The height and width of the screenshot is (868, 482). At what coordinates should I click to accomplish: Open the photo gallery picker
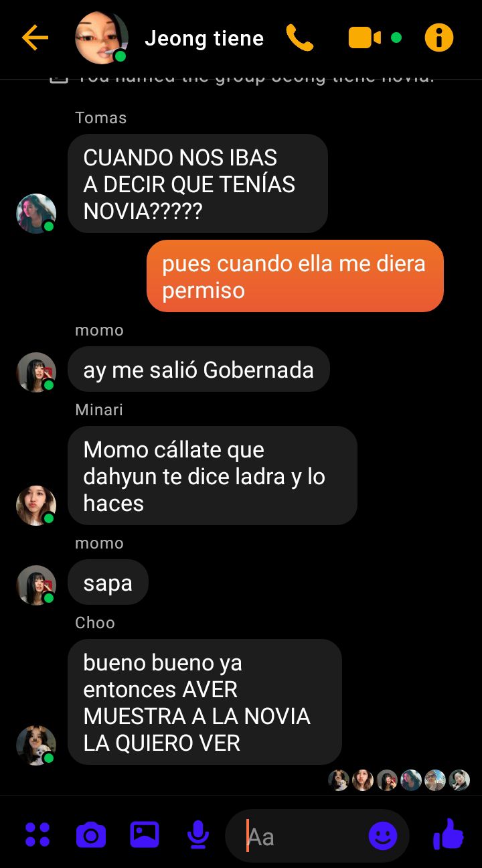[x=145, y=835]
